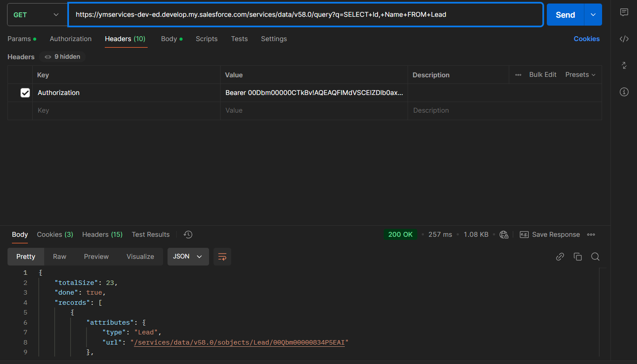Switch to Preview response view
The width and height of the screenshot is (637, 364).
[96, 257]
